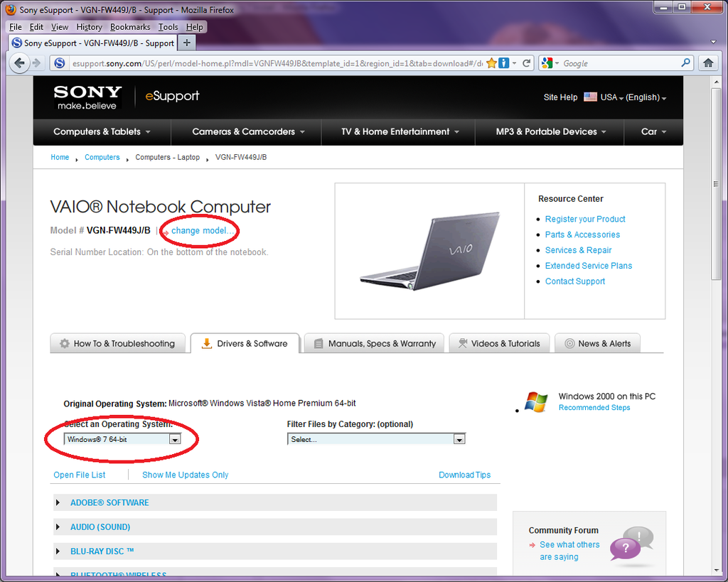
Task: Switch to Drivers & Software tab
Action: click(x=245, y=343)
